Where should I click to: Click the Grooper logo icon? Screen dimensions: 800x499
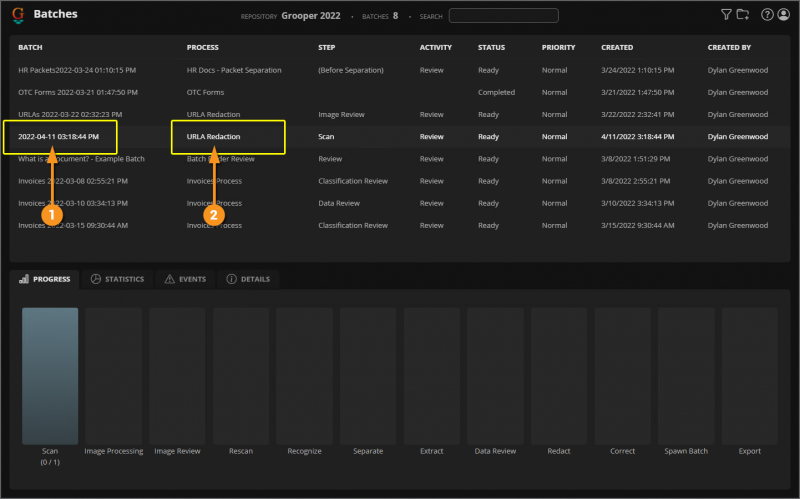click(18, 15)
